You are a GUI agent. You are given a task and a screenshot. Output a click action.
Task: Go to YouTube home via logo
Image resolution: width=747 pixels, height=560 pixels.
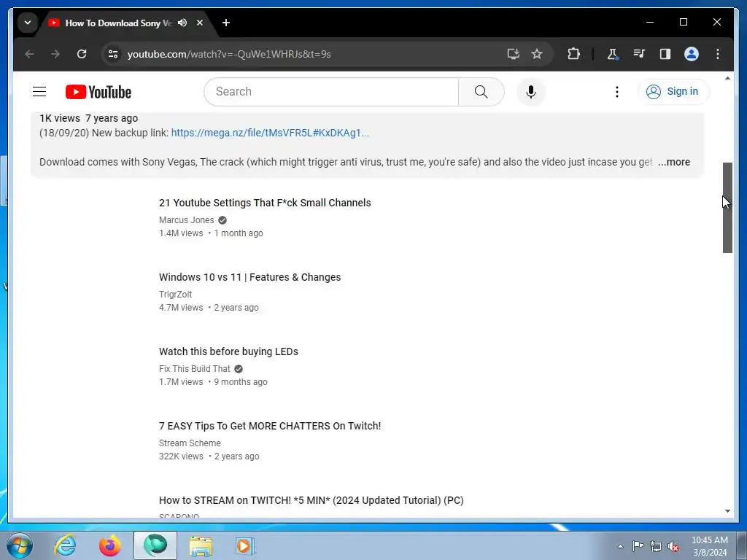[x=98, y=92]
